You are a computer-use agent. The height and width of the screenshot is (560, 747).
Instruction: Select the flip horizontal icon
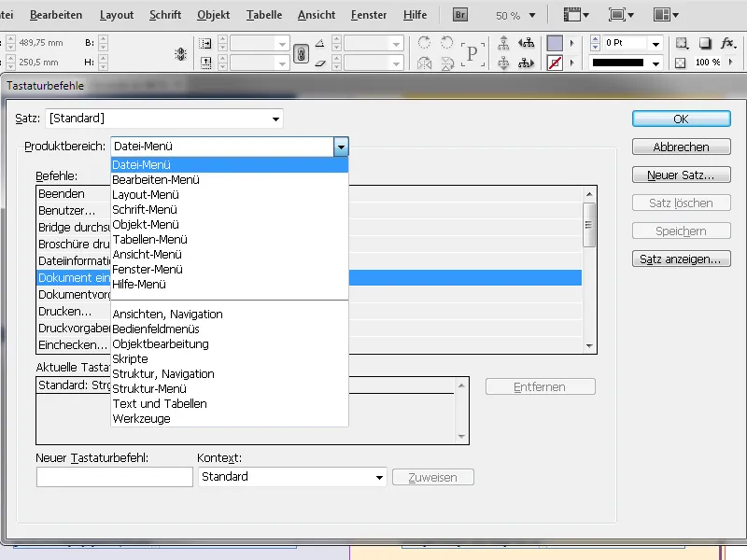click(x=424, y=63)
